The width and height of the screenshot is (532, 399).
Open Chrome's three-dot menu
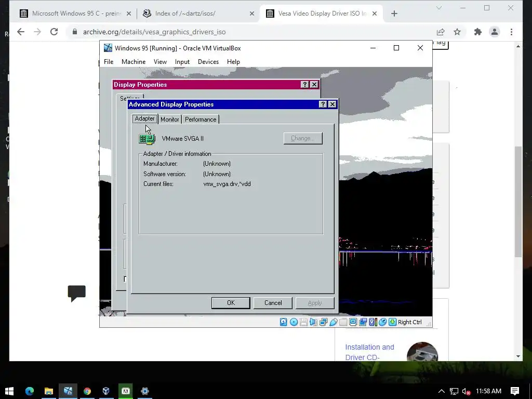[511, 32]
